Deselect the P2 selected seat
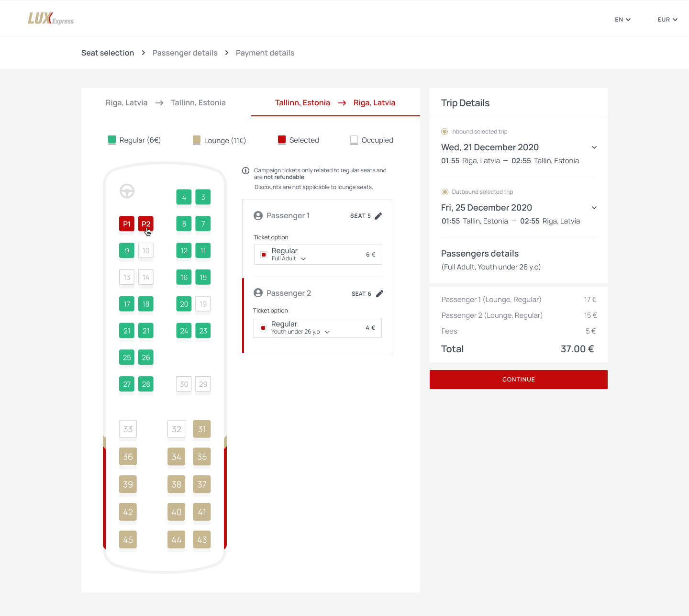 coord(146,224)
